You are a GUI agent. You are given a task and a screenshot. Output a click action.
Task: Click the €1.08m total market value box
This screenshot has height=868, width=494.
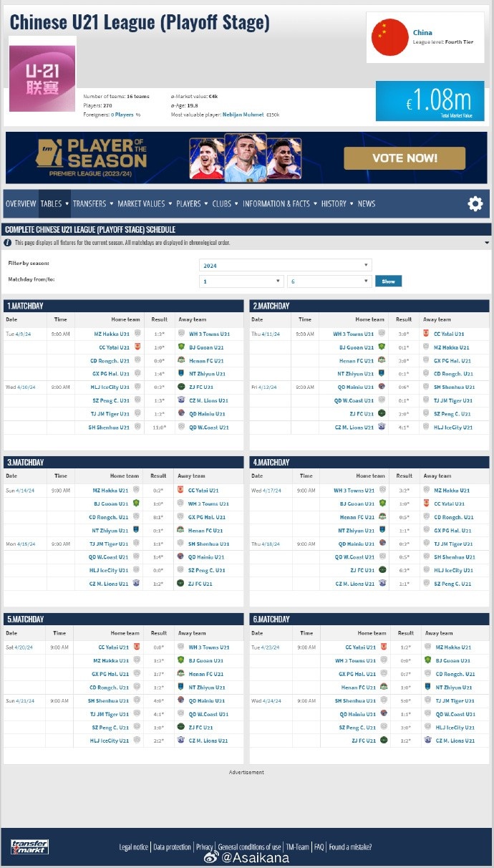point(430,101)
